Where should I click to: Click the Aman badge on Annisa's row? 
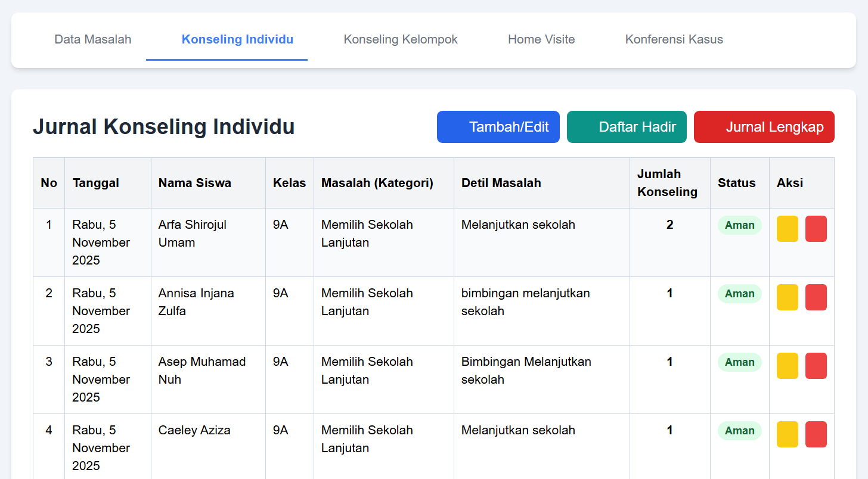click(739, 294)
